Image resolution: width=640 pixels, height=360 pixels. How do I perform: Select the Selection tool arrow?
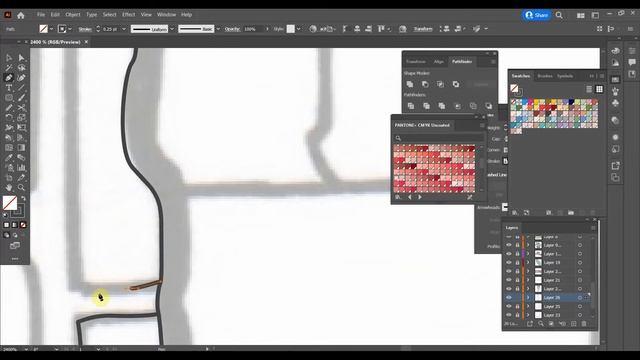(x=9, y=58)
